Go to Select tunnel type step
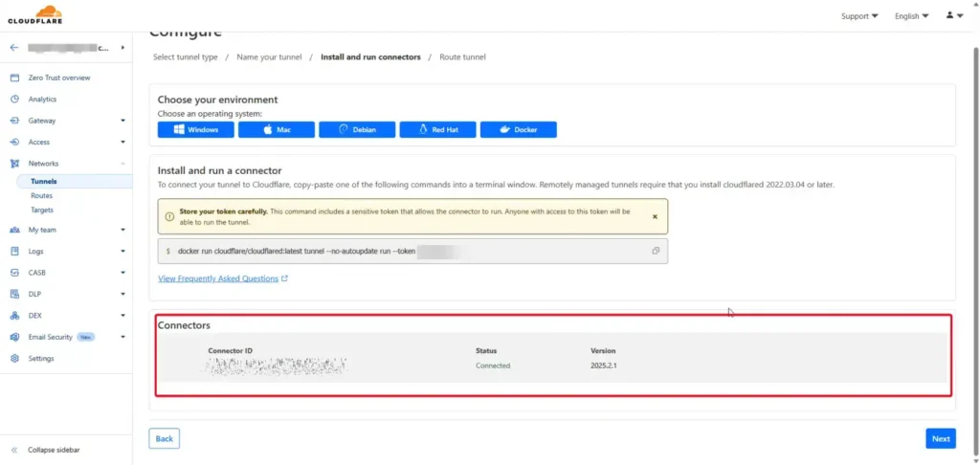Viewport: 980px width, 465px height. click(186, 56)
